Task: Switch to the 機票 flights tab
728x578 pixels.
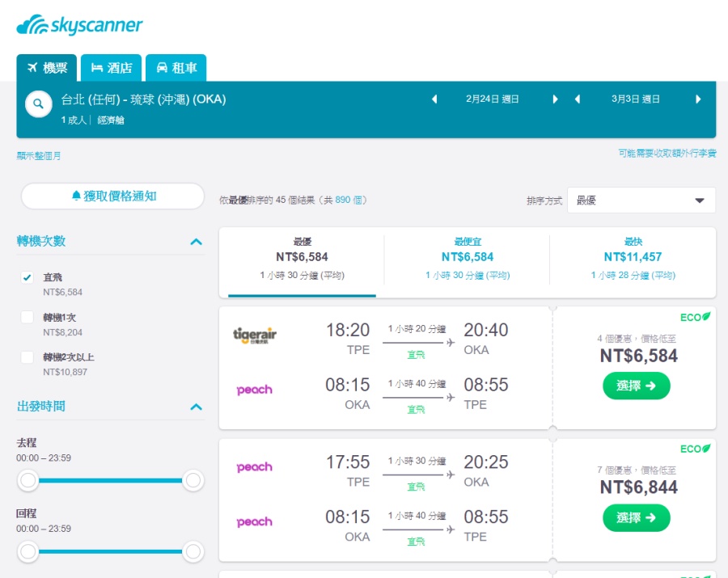Action: 47,68
